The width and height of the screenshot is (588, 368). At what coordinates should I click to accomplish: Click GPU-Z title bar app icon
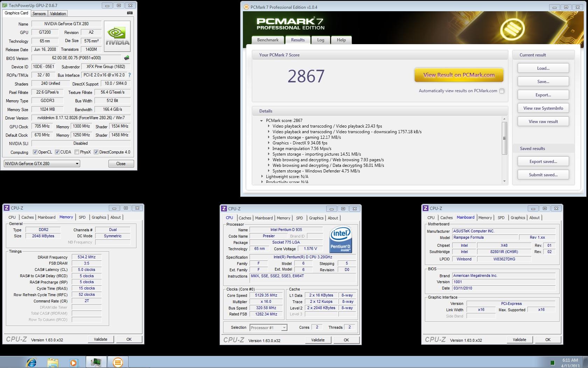pyautogui.click(x=5, y=5)
